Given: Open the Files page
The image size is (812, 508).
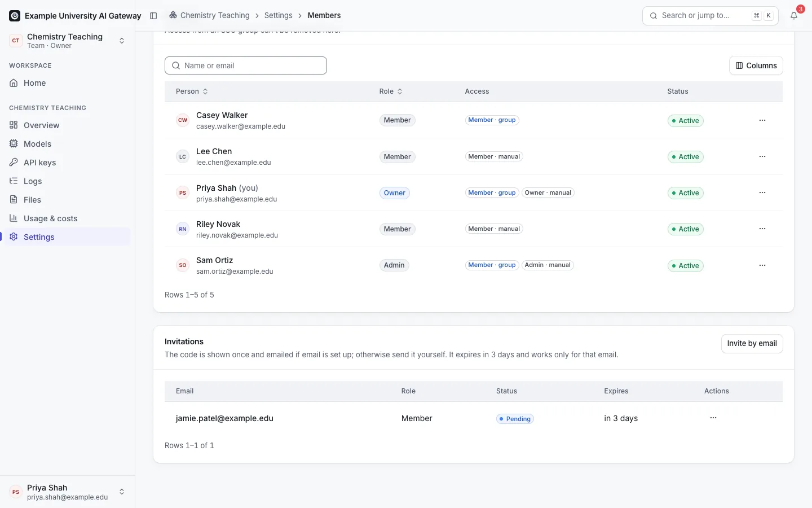Looking at the screenshot, I should (x=67, y=200).
